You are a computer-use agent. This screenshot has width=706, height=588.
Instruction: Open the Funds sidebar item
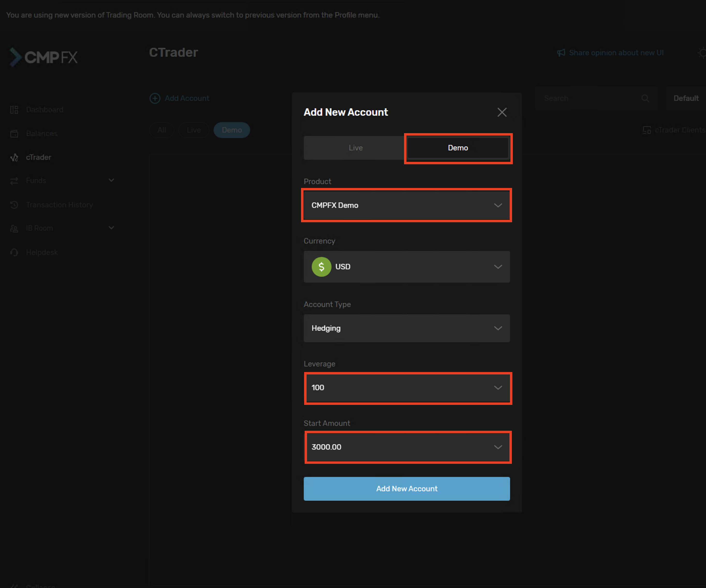[36, 181]
